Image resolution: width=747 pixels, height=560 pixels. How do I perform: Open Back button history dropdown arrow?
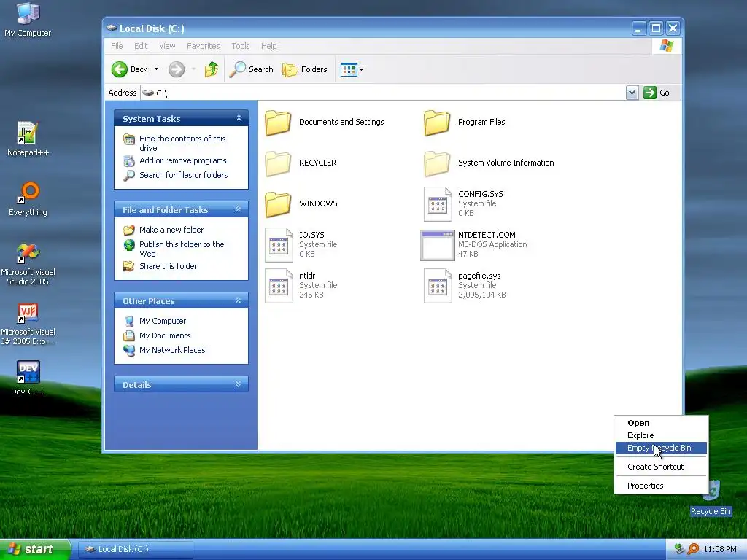(x=156, y=69)
